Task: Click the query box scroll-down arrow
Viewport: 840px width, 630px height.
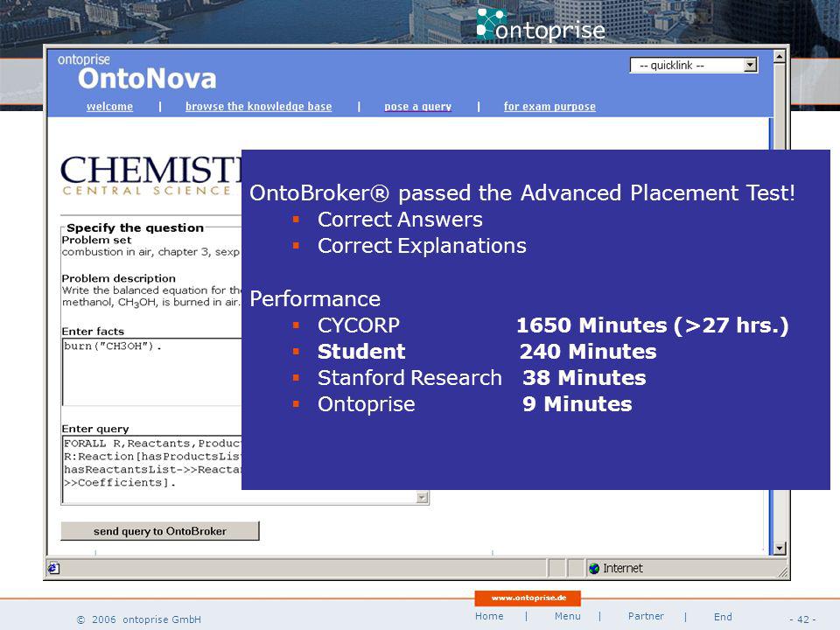Action: pyautogui.click(x=422, y=498)
